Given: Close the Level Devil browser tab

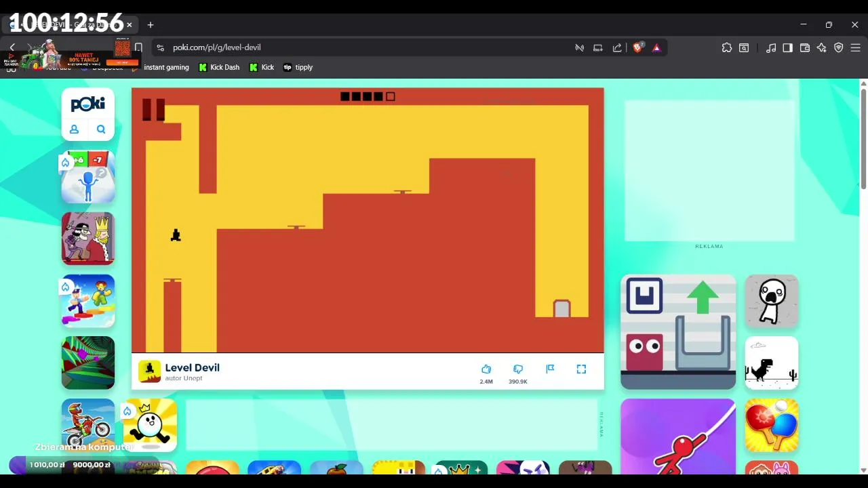Looking at the screenshot, I should tap(129, 25).
